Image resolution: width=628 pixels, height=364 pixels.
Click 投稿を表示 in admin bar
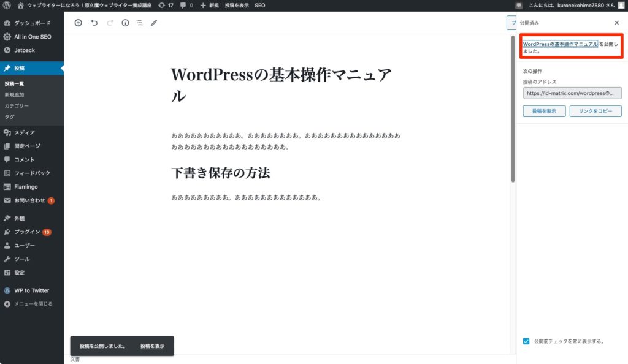point(236,5)
